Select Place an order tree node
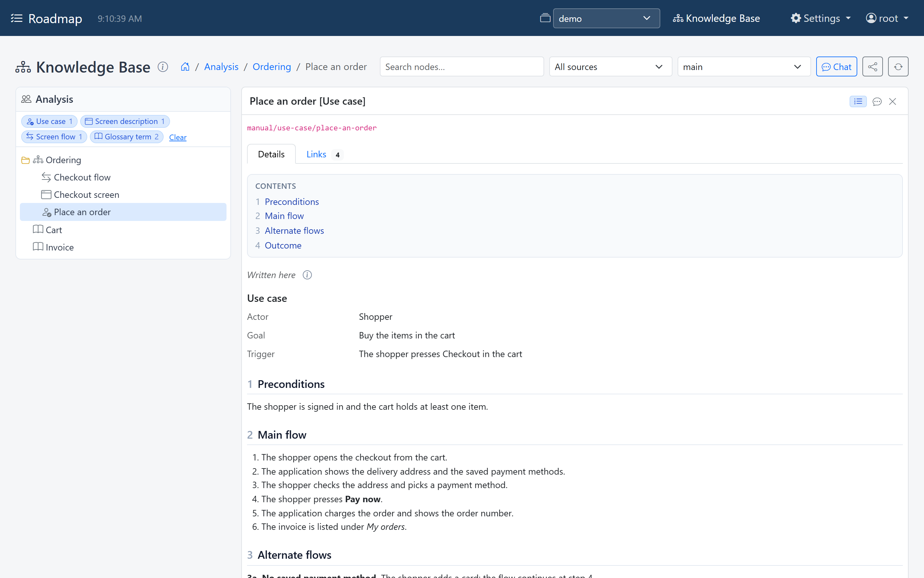The height and width of the screenshot is (578, 924). click(123, 212)
